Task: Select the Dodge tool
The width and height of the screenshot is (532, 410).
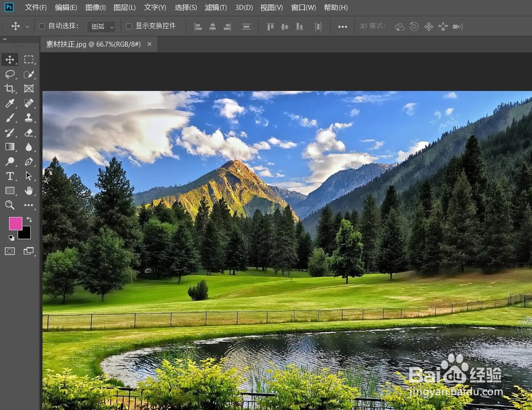Action: click(x=10, y=161)
